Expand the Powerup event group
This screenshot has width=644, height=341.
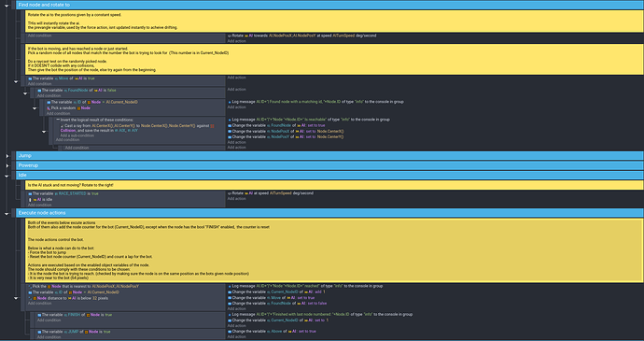click(x=7, y=165)
